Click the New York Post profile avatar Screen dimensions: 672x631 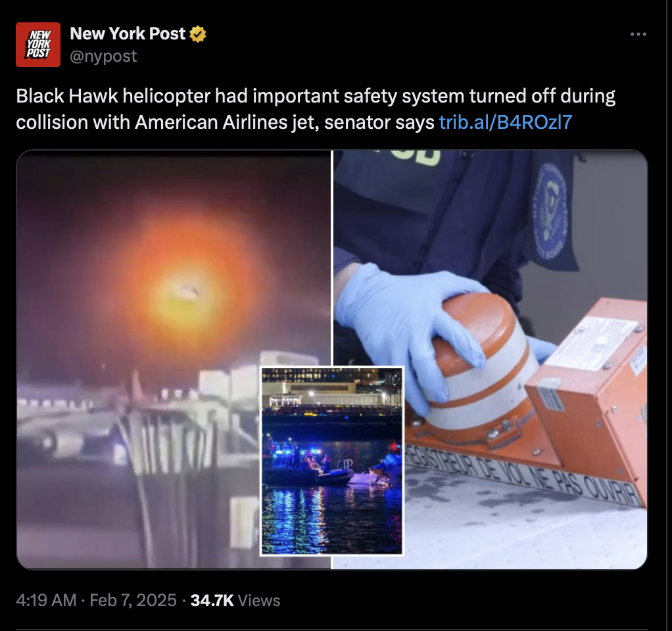(x=38, y=45)
